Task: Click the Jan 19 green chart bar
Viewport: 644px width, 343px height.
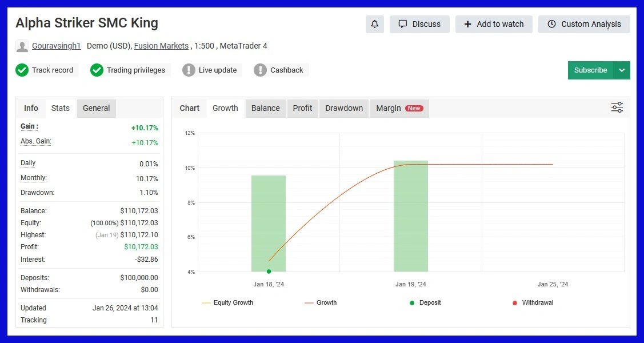Action: click(410, 216)
